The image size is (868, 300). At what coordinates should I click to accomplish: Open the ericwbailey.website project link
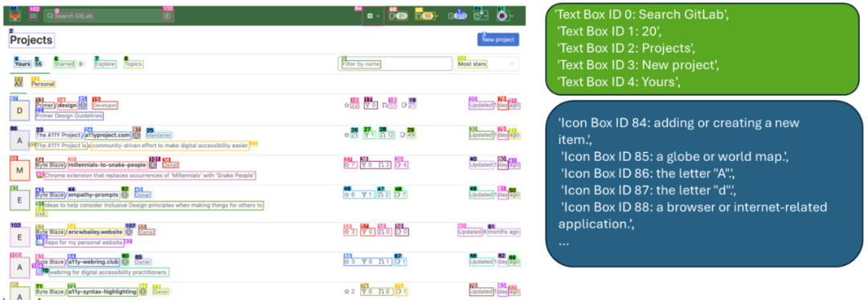click(x=95, y=232)
